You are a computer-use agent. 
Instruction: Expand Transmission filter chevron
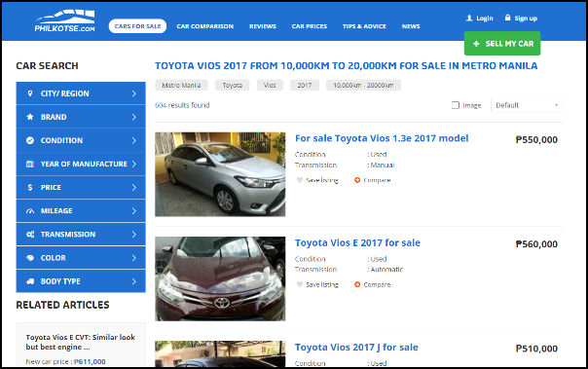(x=134, y=235)
